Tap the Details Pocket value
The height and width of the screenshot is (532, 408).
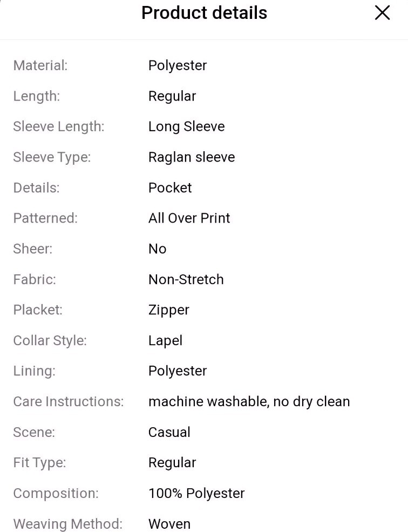pyautogui.click(x=170, y=187)
